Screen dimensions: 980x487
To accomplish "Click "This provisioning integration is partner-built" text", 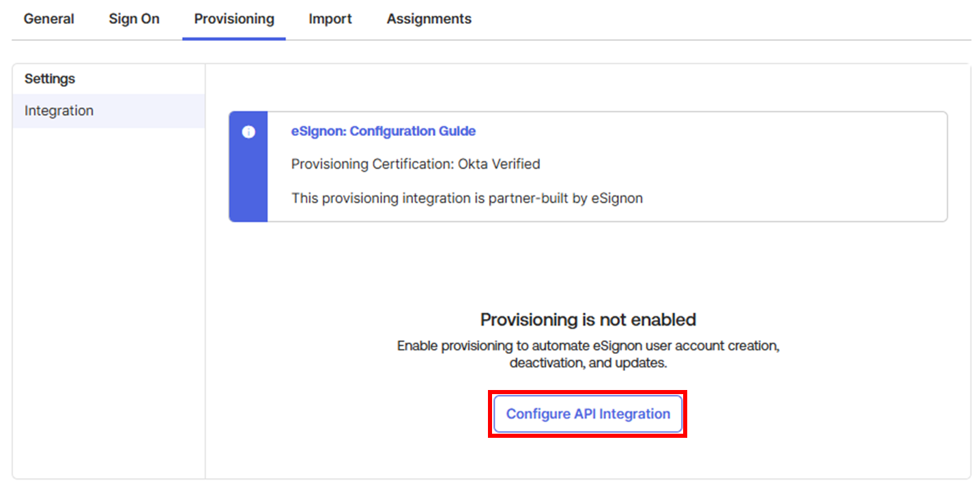I will pos(467,198).
